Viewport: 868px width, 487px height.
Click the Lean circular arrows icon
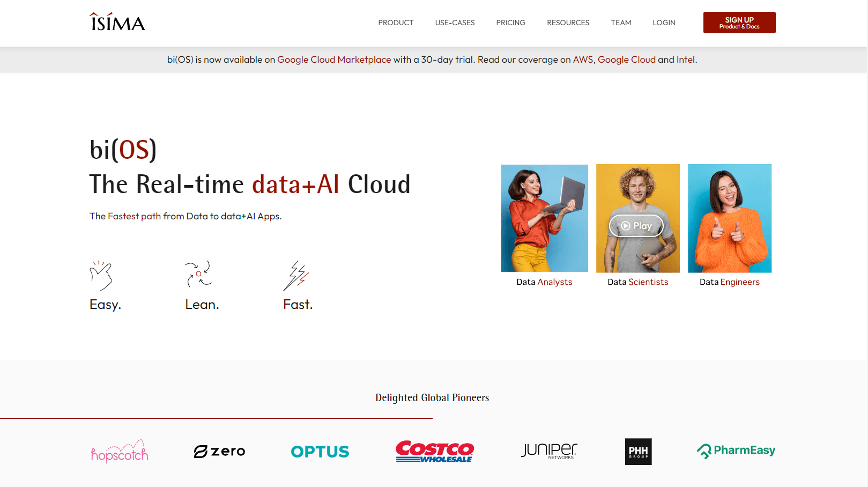198,274
